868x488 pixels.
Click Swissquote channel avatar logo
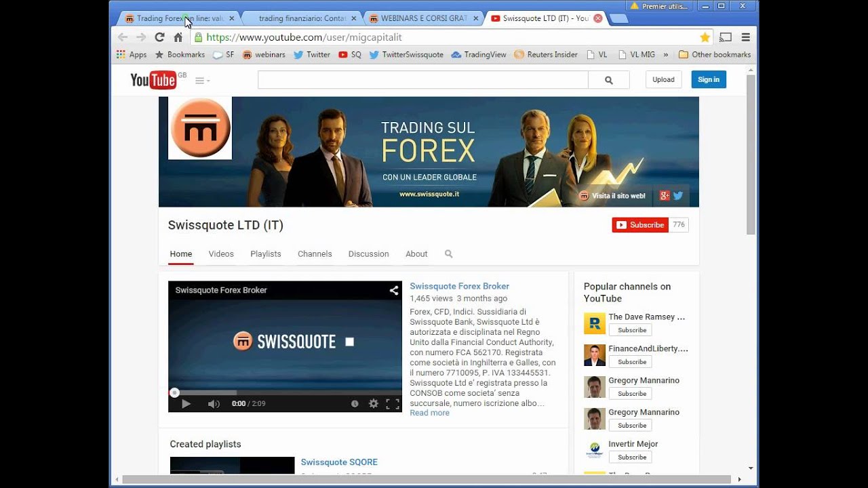point(200,128)
